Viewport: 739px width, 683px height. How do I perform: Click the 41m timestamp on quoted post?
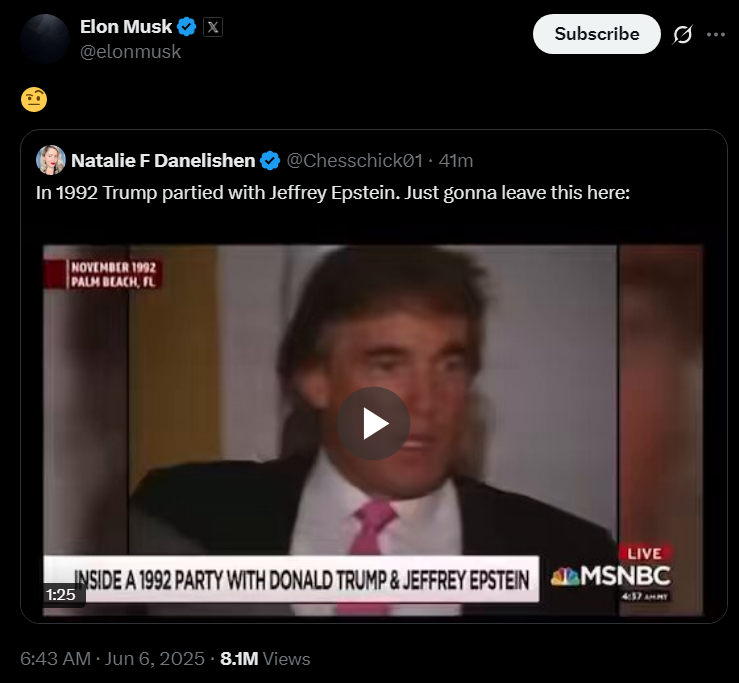[x=456, y=161]
